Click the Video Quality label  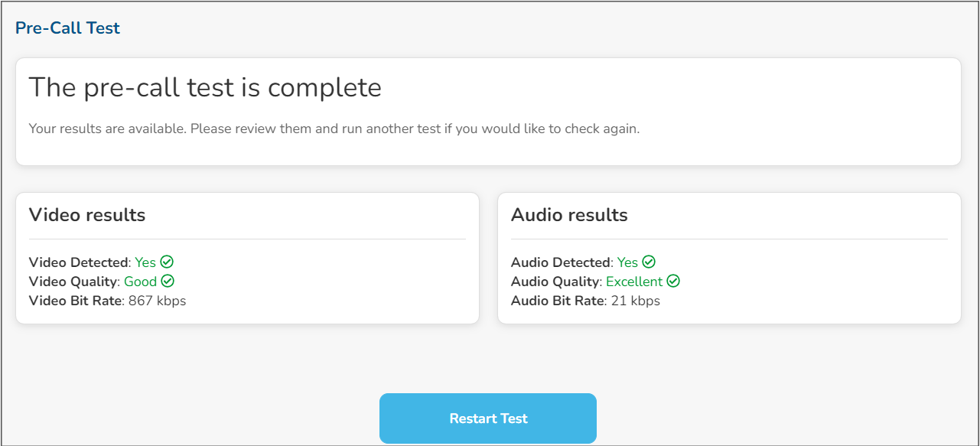74,282
